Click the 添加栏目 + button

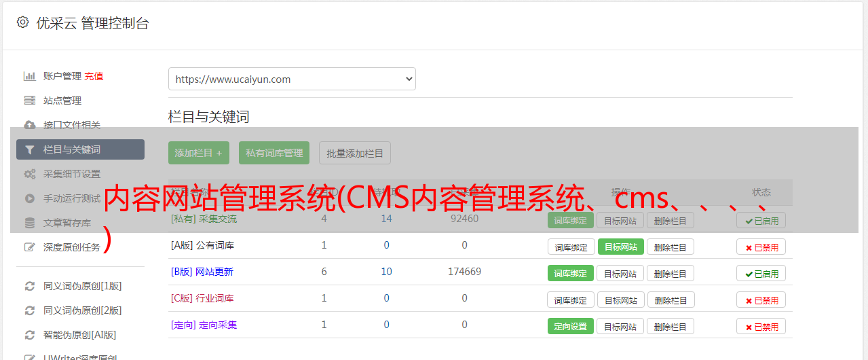[x=198, y=153]
